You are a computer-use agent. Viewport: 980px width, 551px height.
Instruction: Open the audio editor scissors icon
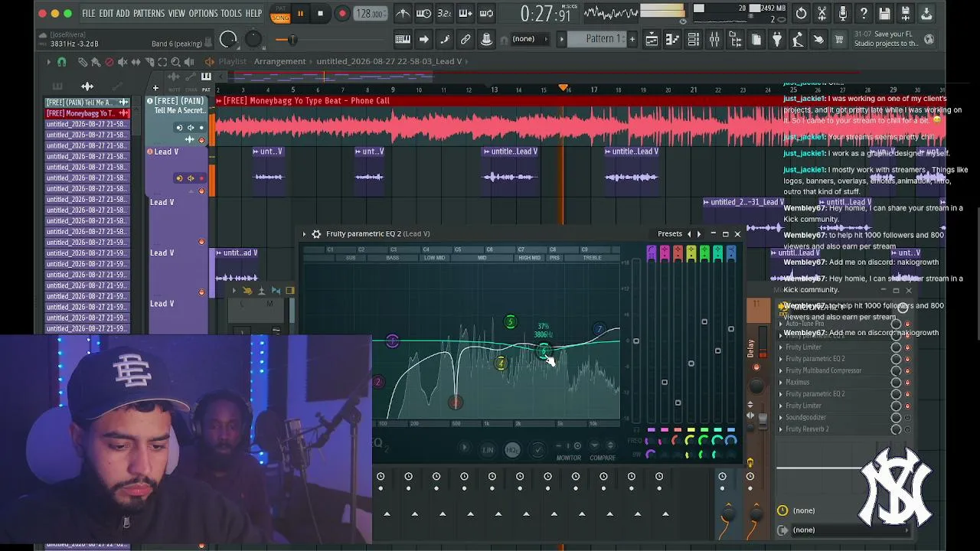tap(822, 13)
